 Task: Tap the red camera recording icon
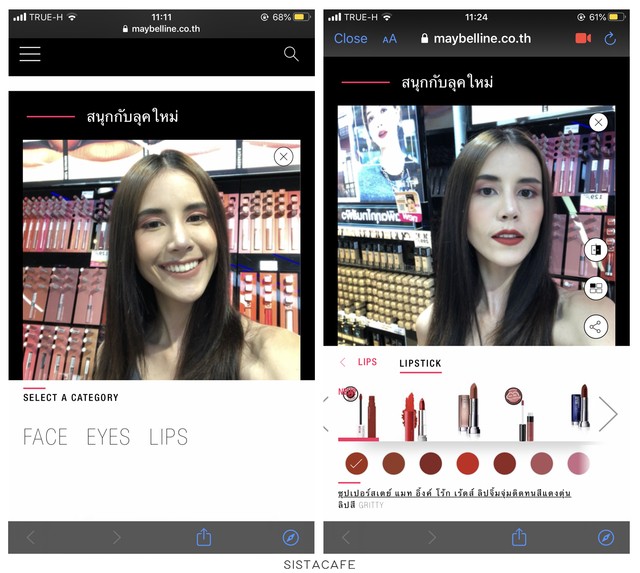point(583,38)
